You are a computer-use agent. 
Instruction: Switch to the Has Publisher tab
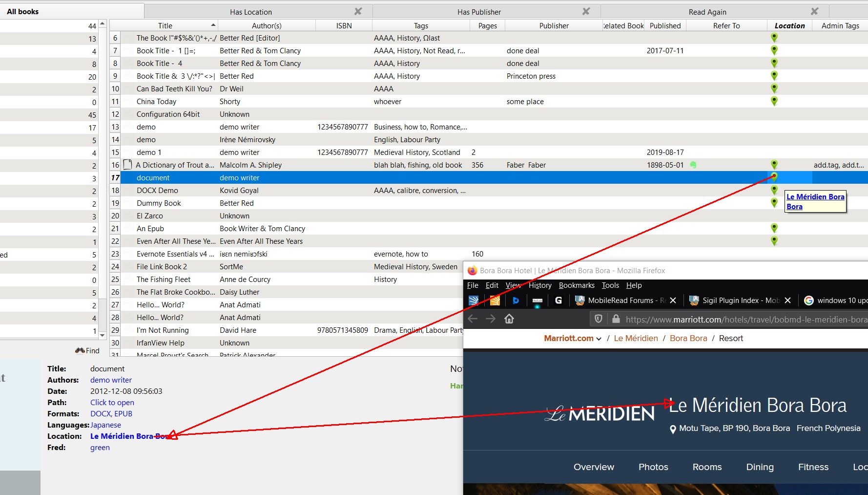[479, 12]
